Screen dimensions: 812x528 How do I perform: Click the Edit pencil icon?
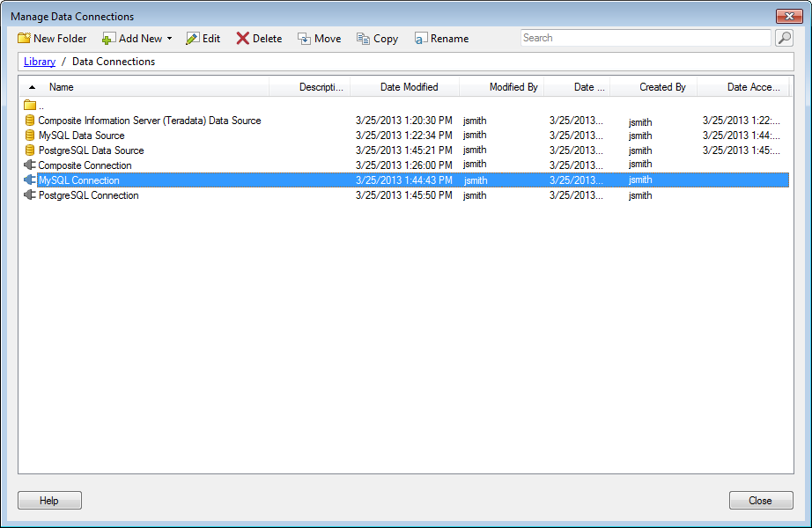click(192, 39)
